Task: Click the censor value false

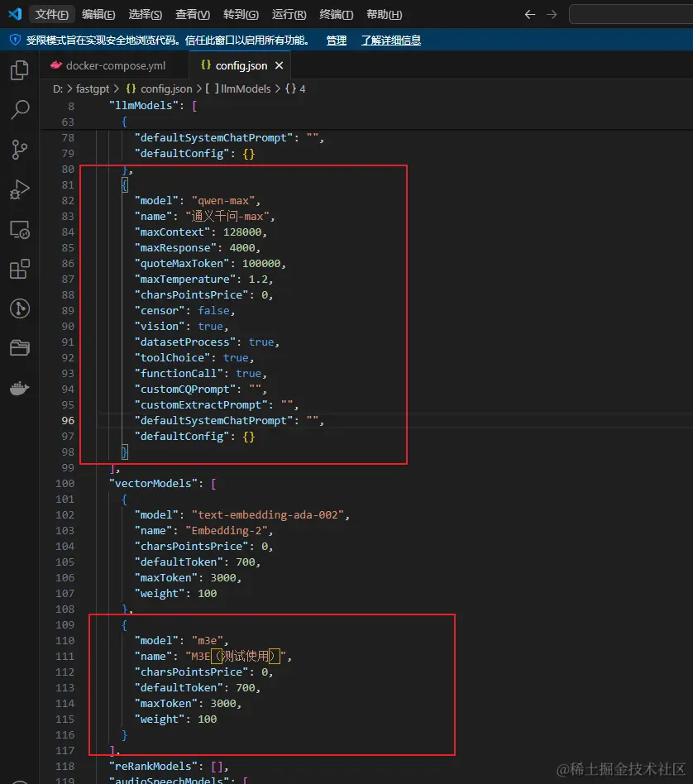Action: (213, 310)
